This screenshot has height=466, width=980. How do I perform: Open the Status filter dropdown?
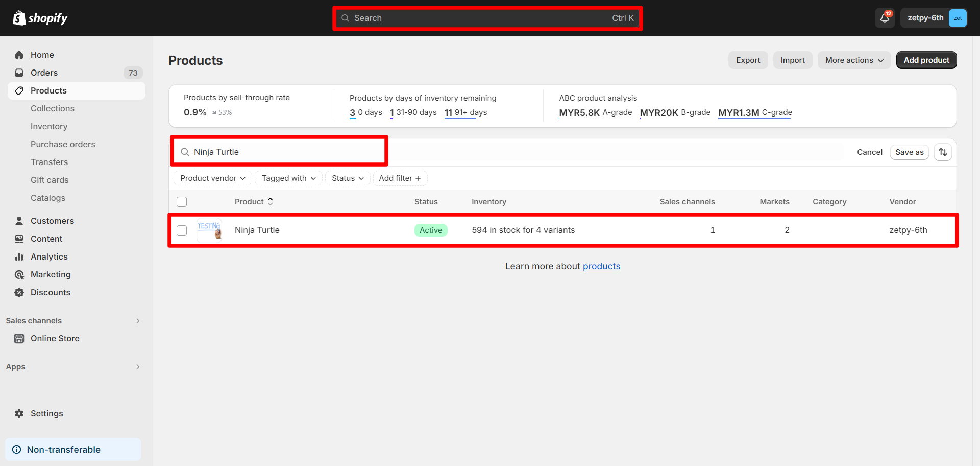pyautogui.click(x=348, y=178)
